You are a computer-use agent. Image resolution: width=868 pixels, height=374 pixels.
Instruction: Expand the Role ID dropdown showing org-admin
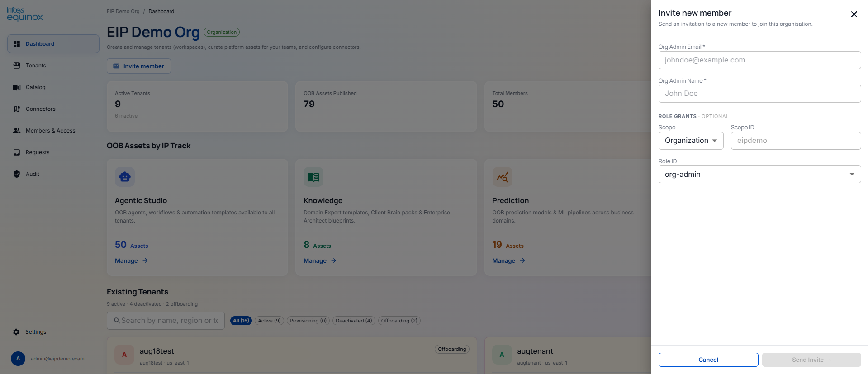pyautogui.click(x=760, y=174)
